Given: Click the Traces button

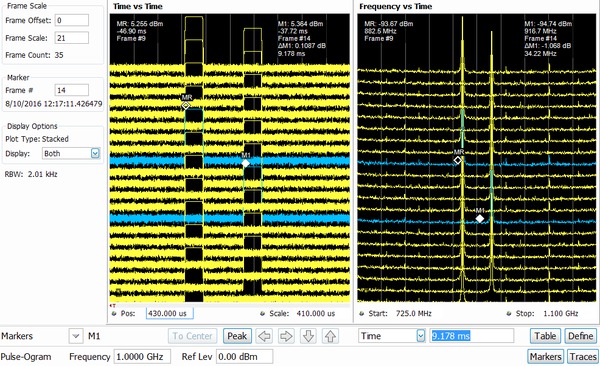Looking at the screenshot, I should coord(583,357).
